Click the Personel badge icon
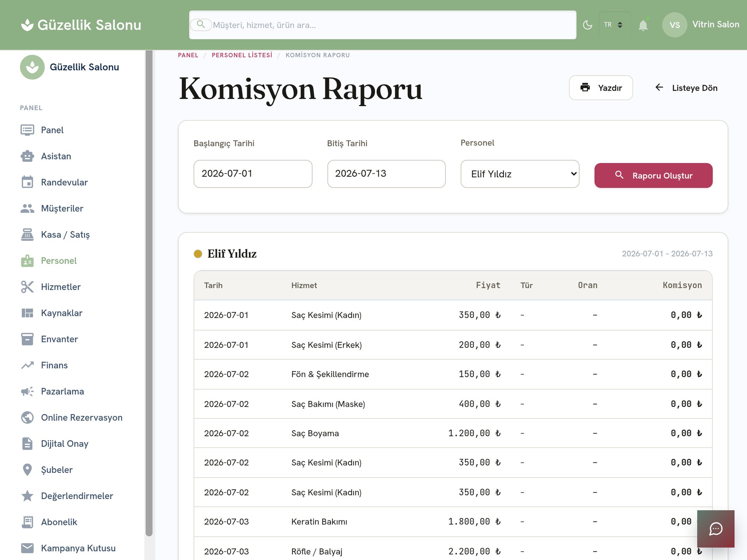 (27, 260)
